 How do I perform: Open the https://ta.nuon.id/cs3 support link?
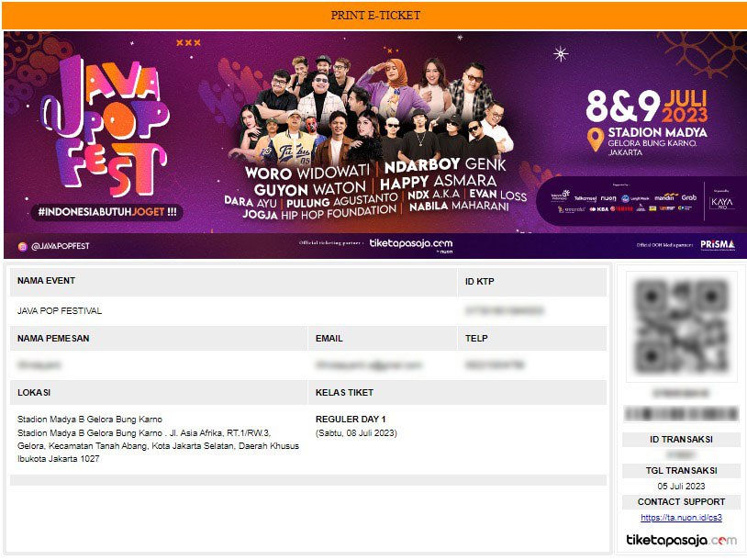click(681, 518)
